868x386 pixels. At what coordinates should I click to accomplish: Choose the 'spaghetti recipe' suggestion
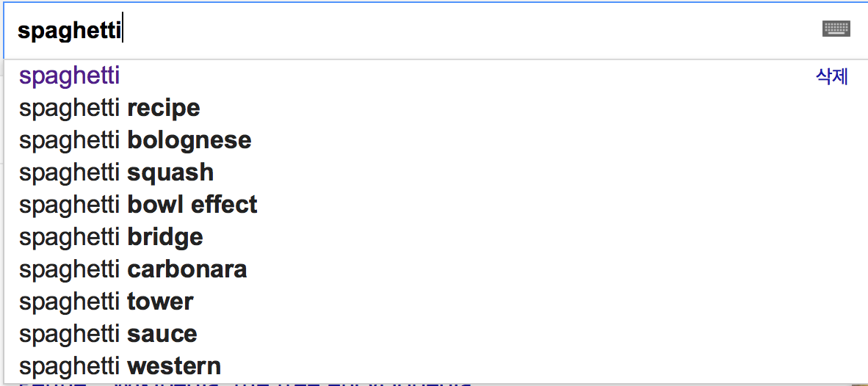click(x=109, y=108)
